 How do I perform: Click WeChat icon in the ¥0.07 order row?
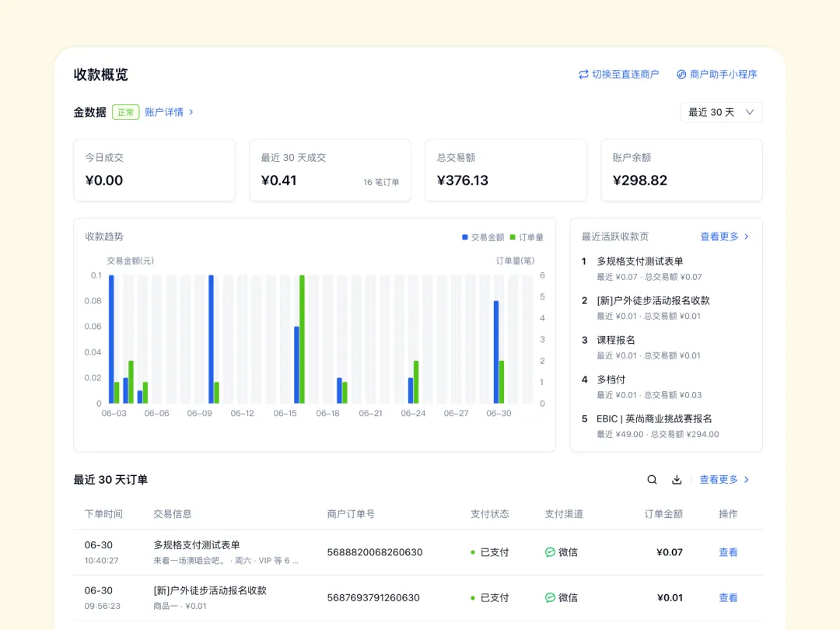pos(550,552)
